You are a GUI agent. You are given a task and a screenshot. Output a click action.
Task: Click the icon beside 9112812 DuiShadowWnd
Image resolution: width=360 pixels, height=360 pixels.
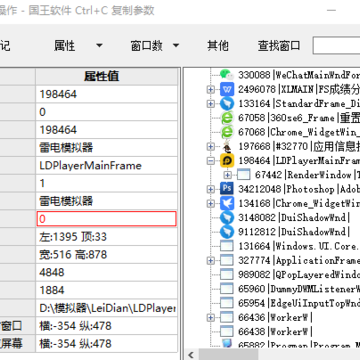coord(227,232)
